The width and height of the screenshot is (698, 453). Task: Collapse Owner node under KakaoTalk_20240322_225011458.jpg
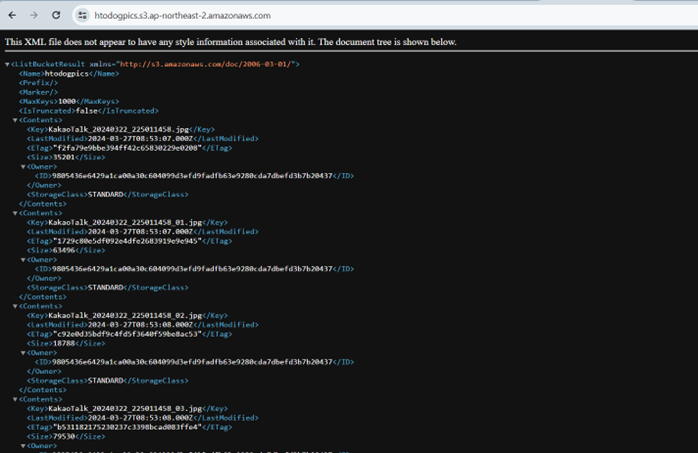click(23, 167)
